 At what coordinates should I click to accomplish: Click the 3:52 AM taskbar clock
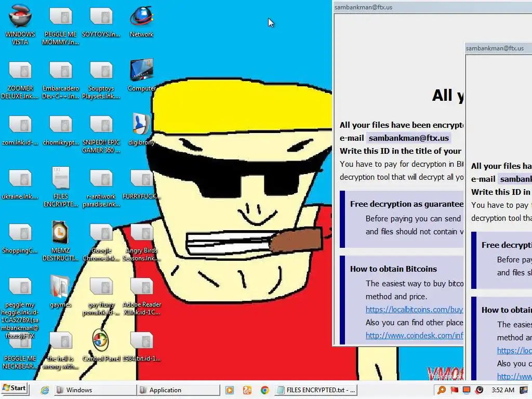coord(503,390)
